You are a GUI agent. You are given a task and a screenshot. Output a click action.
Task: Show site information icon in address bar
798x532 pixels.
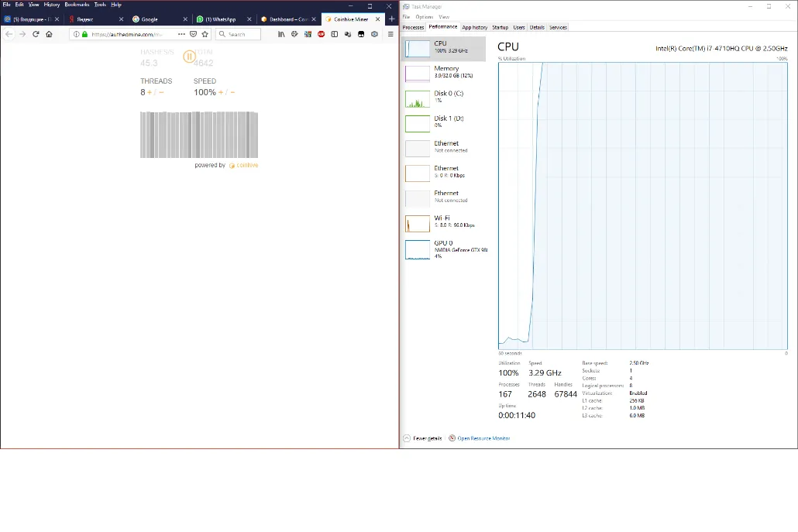pyautogui.click(x=77, y=34)
